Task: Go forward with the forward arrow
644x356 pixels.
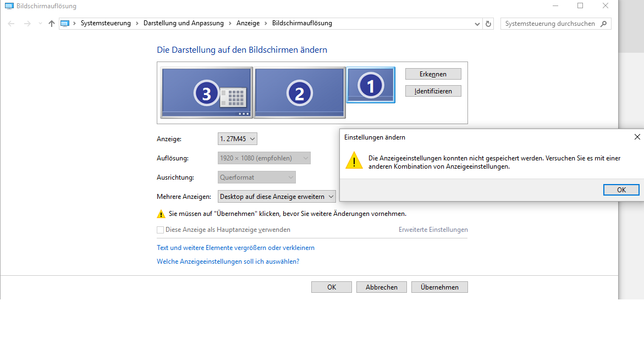Action: (x=27, y=24)
